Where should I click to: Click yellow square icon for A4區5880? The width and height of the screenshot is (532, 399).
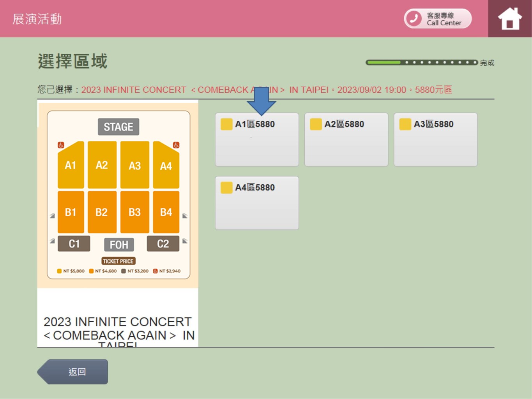(x=226, y=188)
